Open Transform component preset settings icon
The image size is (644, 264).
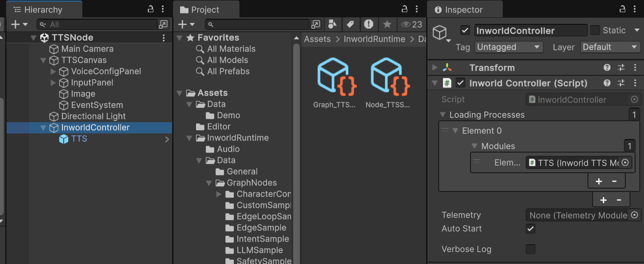tap(621, 68)
